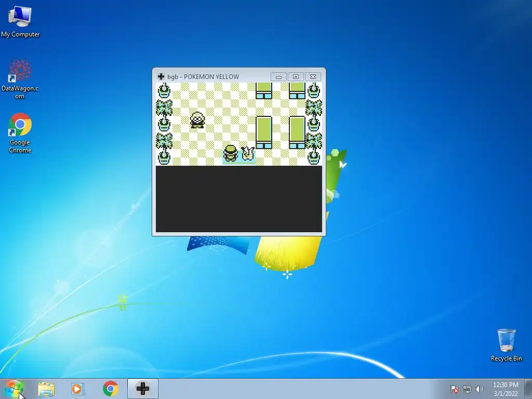This screenshot has width=532, height=399.
Task: Open Windows Explorer from the taskbar
Action: click(46, 389)
